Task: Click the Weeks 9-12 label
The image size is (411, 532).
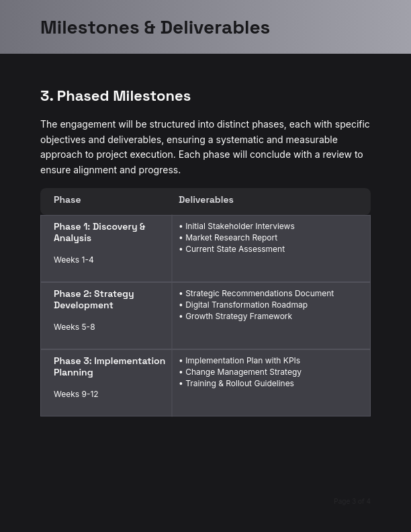Action: tap(76, 394)
